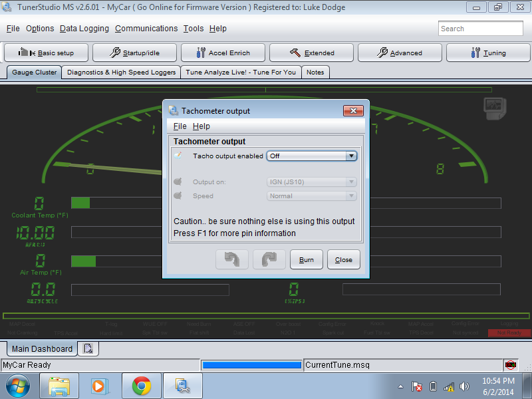
Task: Click the TunerStudio title bar app icon
Action: coord(7,7)
